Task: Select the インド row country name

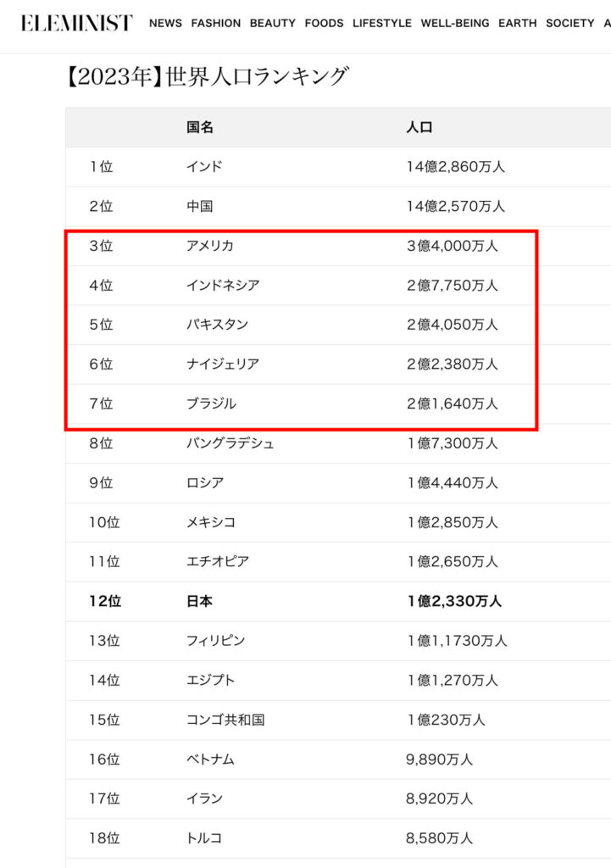Action: [204, 167]
